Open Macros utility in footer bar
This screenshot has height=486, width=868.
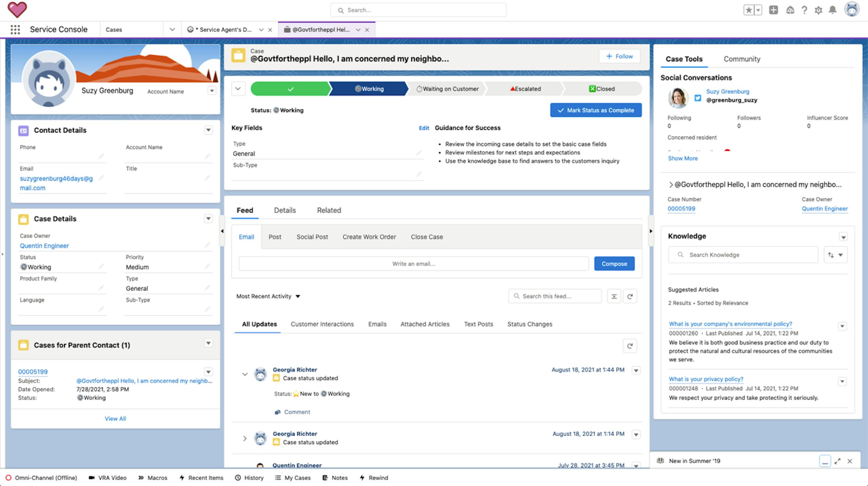[153, 478]
